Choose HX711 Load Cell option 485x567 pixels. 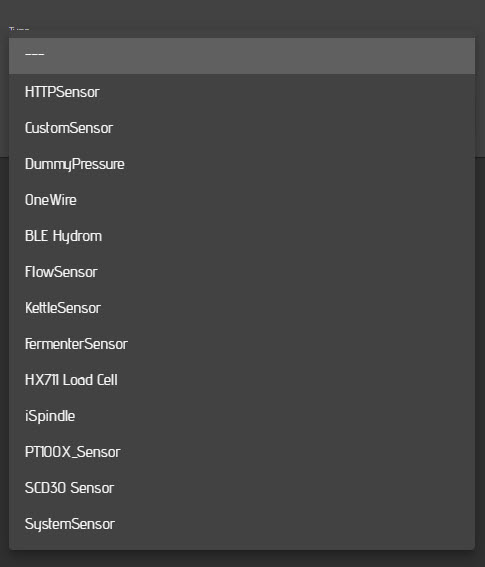pyautogui.click(x=242, y=380)
